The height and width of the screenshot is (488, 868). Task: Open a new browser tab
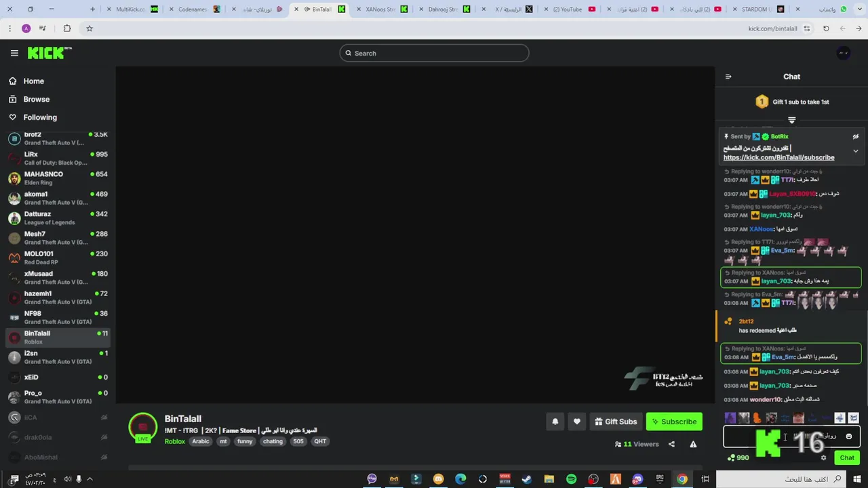coord(93,9)
